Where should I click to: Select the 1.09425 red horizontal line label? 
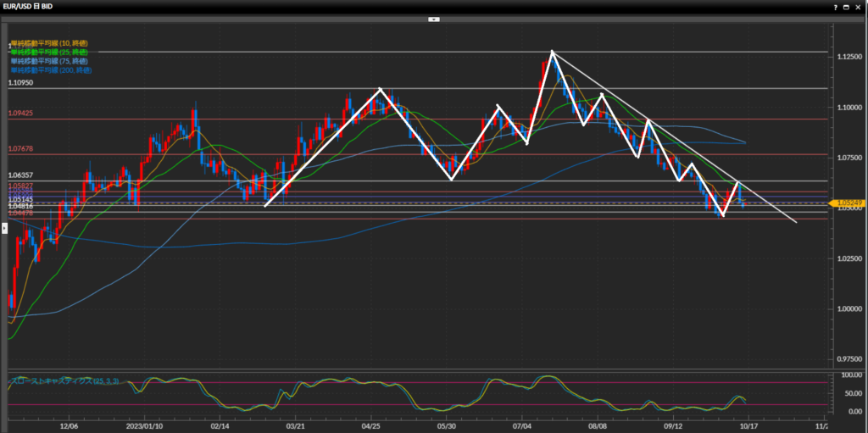pos(20,113)
